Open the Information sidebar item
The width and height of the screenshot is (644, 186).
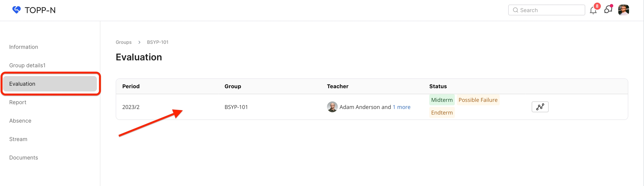pos(23,47)
